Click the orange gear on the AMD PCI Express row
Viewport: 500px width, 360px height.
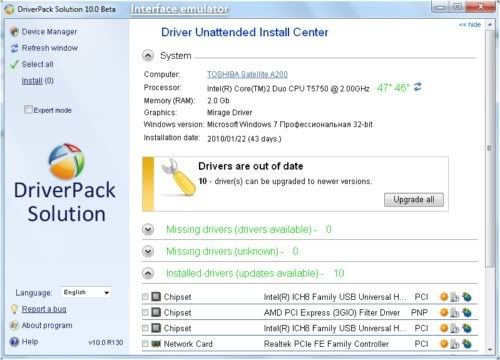point(444,312)
